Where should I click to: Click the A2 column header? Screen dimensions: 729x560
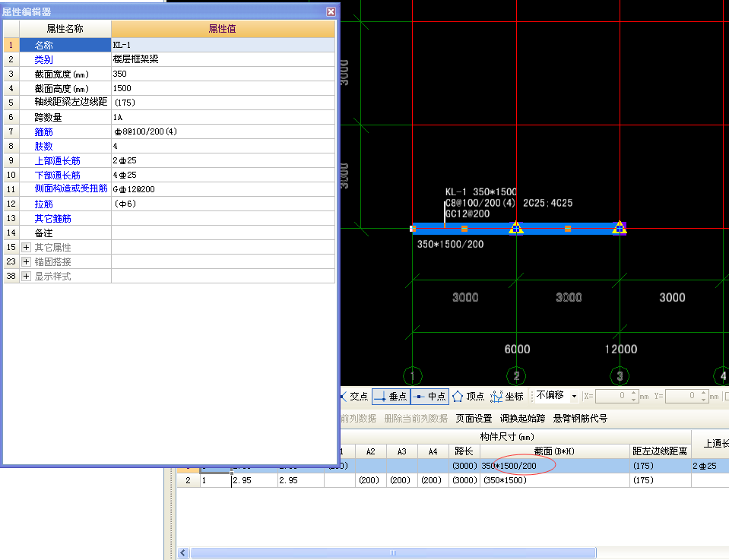(x=370, y=451)
